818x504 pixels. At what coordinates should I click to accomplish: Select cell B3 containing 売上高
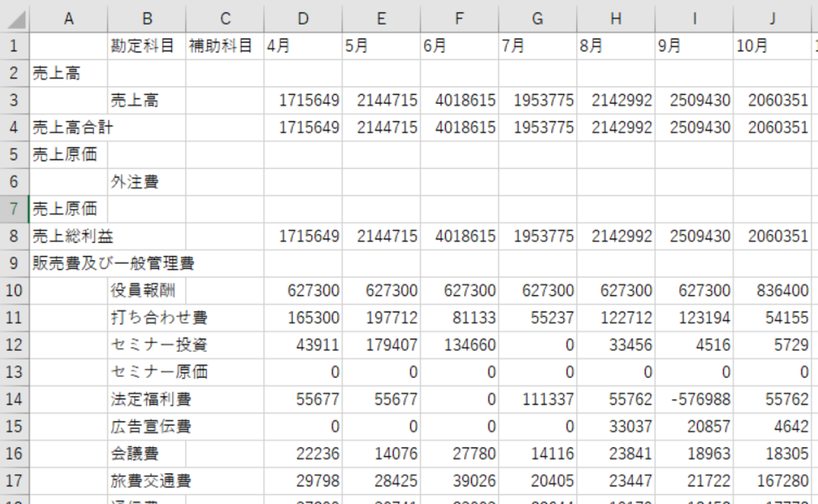tap(147, 100)
